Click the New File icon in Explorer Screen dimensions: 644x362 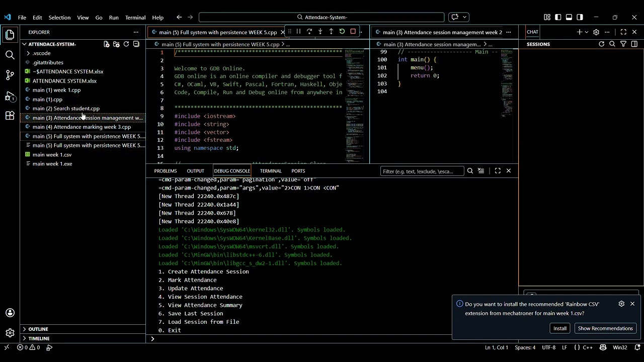107,44
